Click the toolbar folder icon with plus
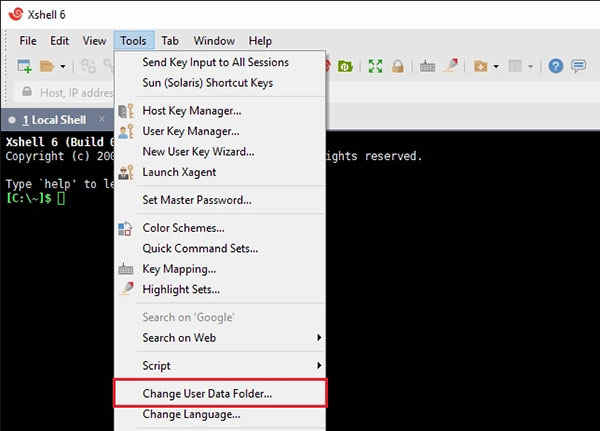Image resolution: width=600 pixels, height=431 pixels. pyautogui.click(x=481, y=67)
